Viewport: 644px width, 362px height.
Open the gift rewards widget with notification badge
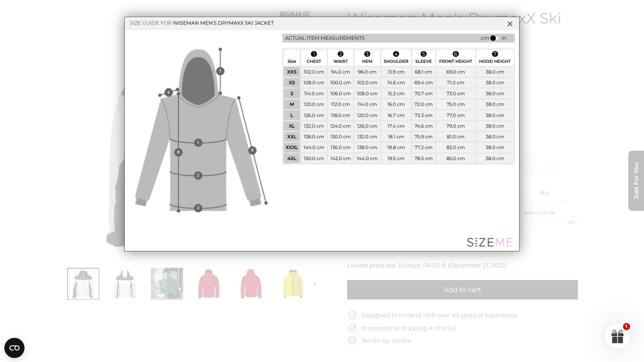point(617,336)
